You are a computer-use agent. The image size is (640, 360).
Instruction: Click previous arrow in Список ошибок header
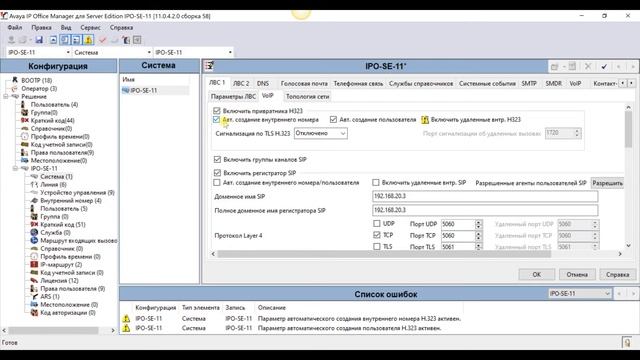[x=619, y=293]
